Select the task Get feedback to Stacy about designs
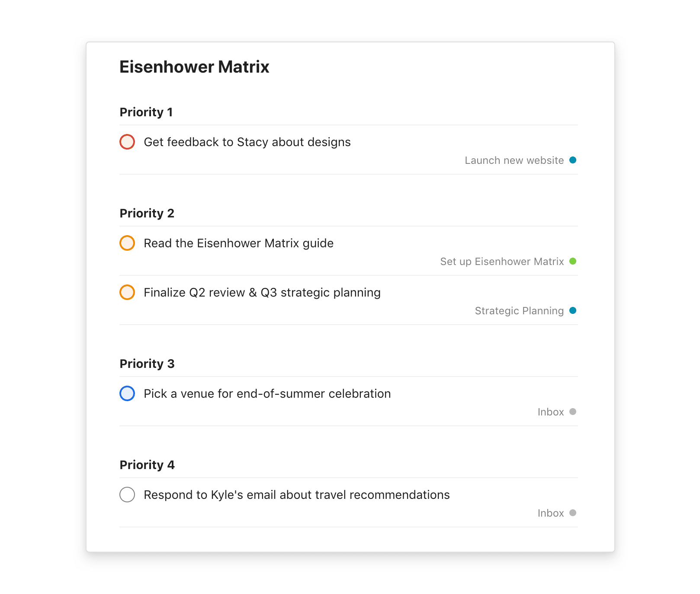700x594 pixels. point(247,142)
